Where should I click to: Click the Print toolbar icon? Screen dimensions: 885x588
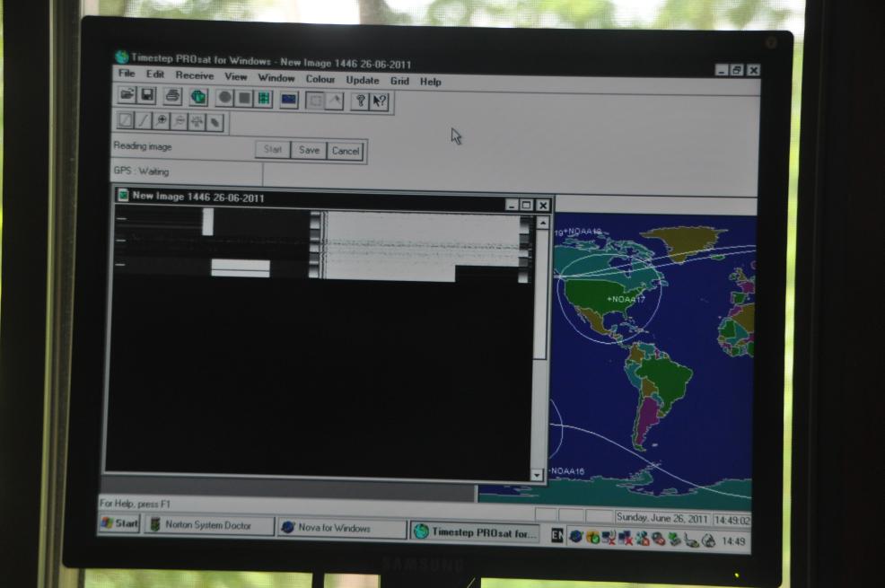[x=172, y=96]
